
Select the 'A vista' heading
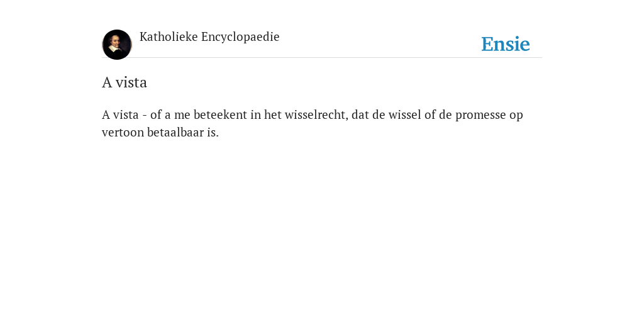(x=125, y=82)
